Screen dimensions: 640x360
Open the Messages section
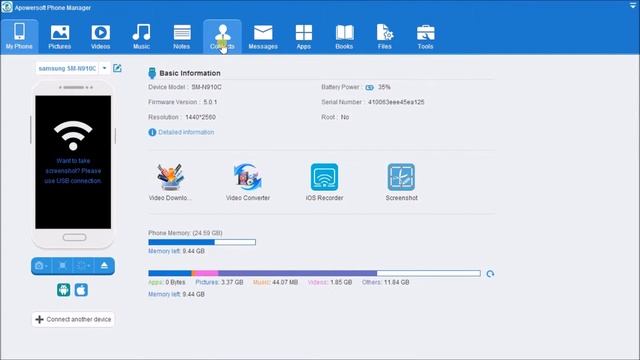[x=263, y=36]
